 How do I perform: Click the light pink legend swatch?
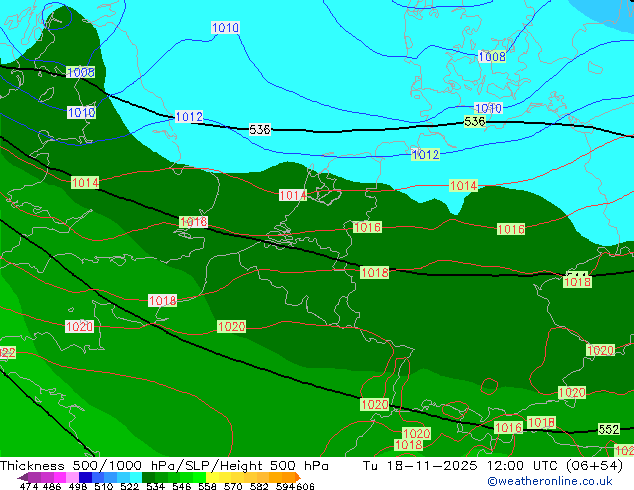(72, 477)
